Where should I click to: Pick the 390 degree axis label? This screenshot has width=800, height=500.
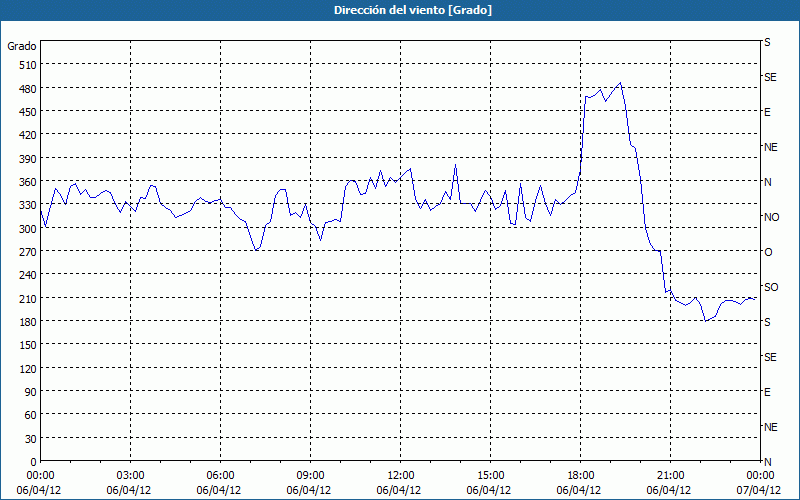click(x=29, y=159)
